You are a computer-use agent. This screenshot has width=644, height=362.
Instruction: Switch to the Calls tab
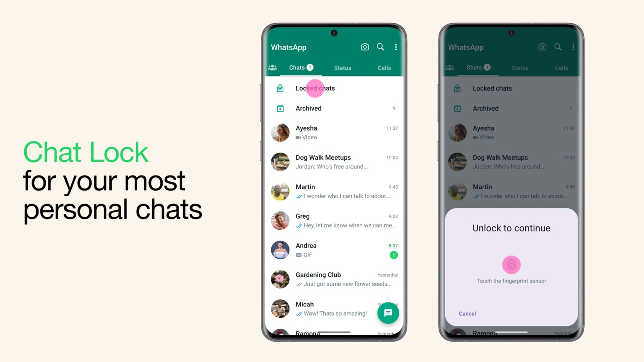pyautogui.click(x=384, y=67)
